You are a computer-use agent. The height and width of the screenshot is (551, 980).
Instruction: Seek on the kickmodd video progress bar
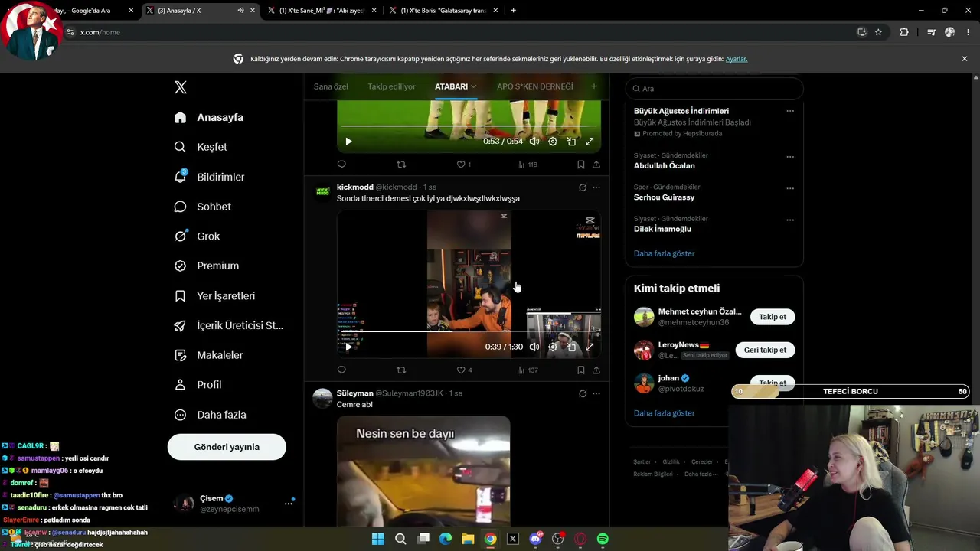(x=469, y=331)
